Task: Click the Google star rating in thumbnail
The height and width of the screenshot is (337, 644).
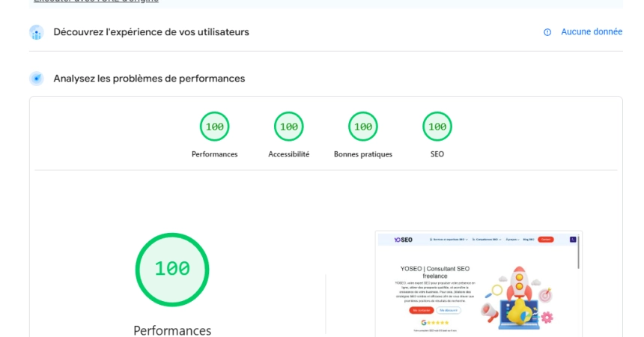Action: [x=435, y=323]
